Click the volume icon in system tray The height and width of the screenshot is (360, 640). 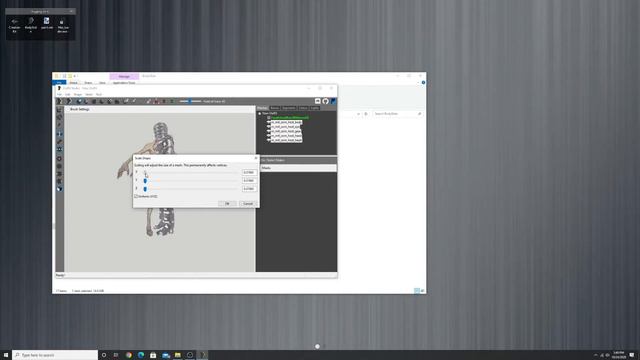click(607, 356)
